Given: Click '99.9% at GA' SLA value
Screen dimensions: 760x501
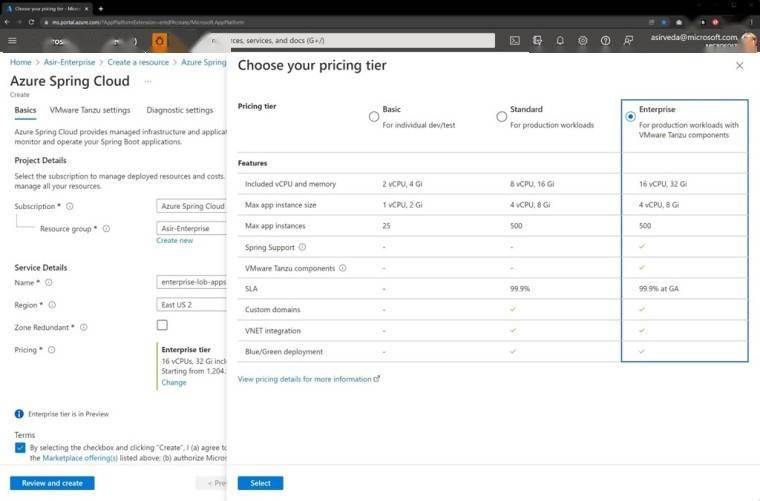Looking at the screenshot, I should pos(659,289).
